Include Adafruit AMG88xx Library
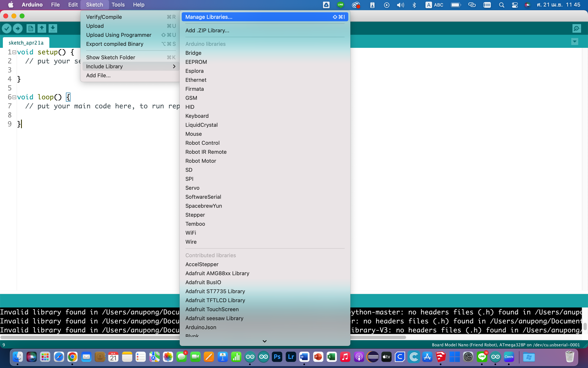The width and height of the screenshot is (588, 368). pos(265,273)
